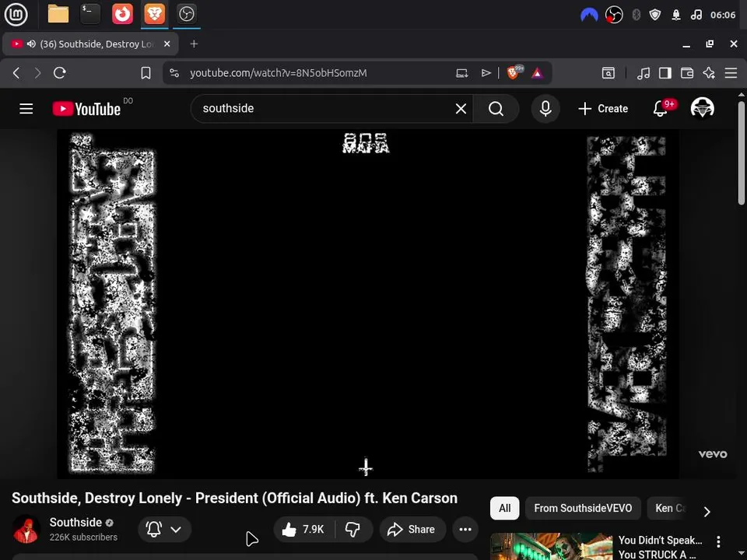Select the From SouthsideVEVO chip
The width and height of the screenshot is (747, 560).
tap(583, 508)
